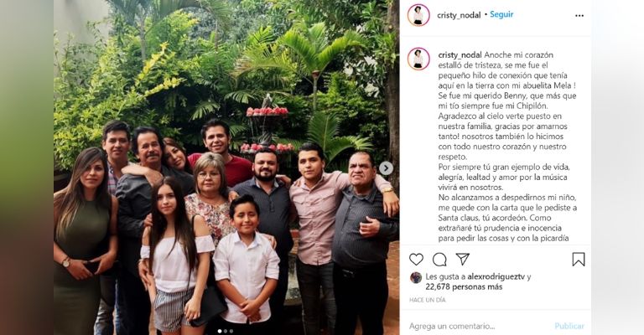Advance to next photo with arrow
Image resolution: width=644 pixels, height=335 pixels.
(x=386, y=168)
